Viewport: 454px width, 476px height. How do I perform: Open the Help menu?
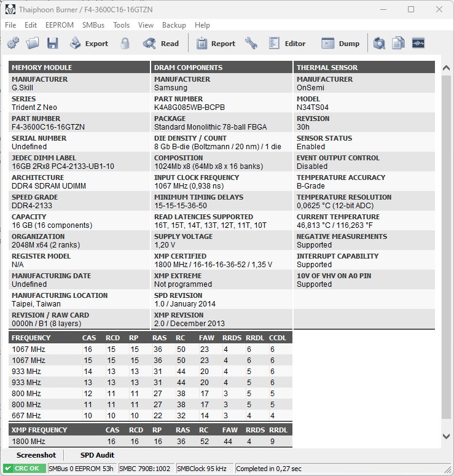(202, 25)
